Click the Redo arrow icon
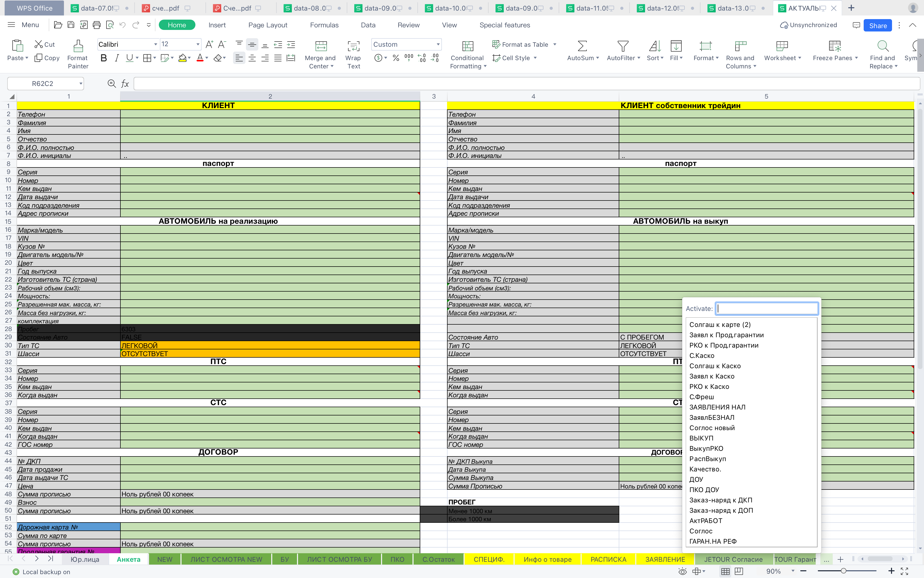The height and width of the screenshot is (578, 924). [136, 25]
